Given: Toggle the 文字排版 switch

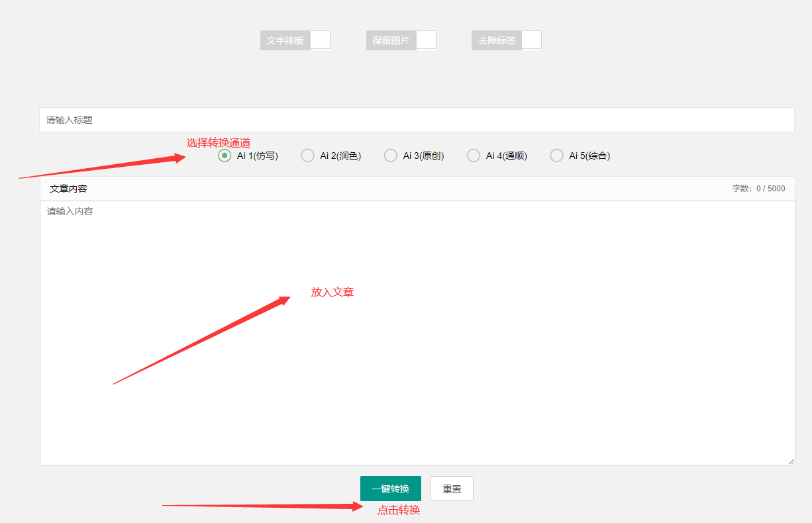Looking at the screenshot, I should (x=295, y=40).
